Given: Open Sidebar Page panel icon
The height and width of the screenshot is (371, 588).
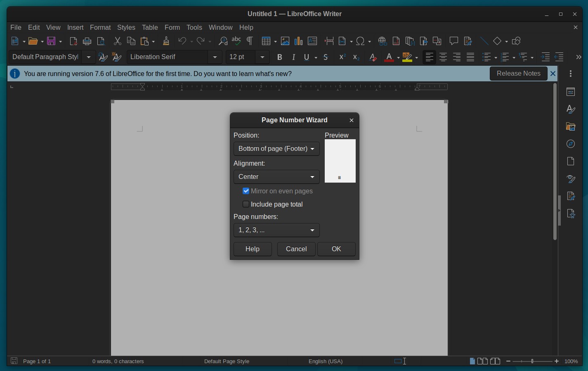Looking at the screenshot, I should [x=571, y=161].
